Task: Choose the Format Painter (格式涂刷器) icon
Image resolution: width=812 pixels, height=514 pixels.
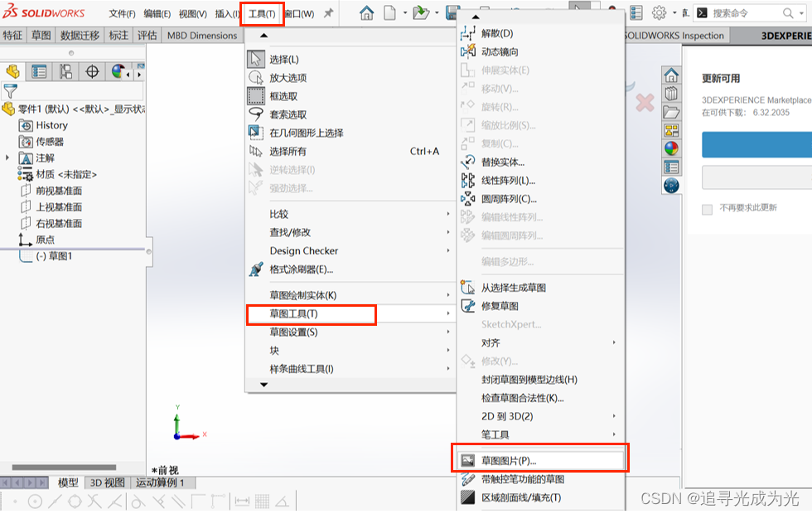Action: [x=256, y=269]
